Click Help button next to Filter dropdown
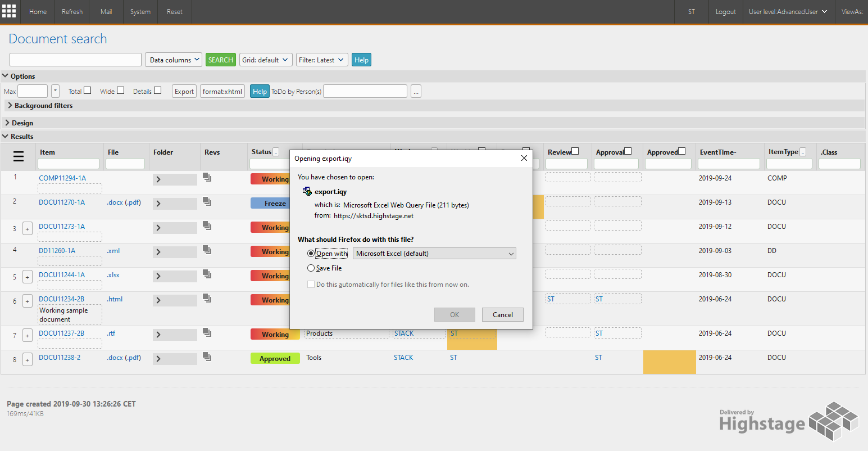Viewport: 868px width, 451px height. pyautogui.click(x=361, y=60)
